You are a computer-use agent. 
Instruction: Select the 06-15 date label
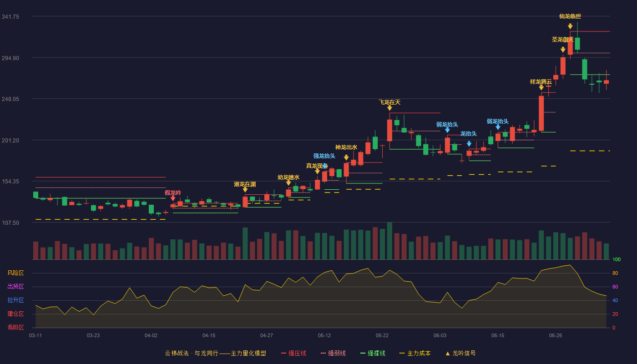click(498, 335)
